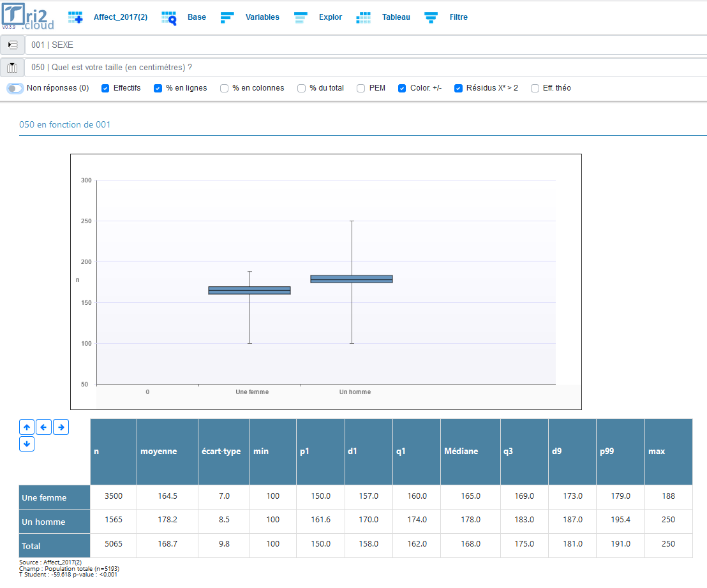
Task: Enable the PEM checkbox
Action: click(x=361, y=88)
